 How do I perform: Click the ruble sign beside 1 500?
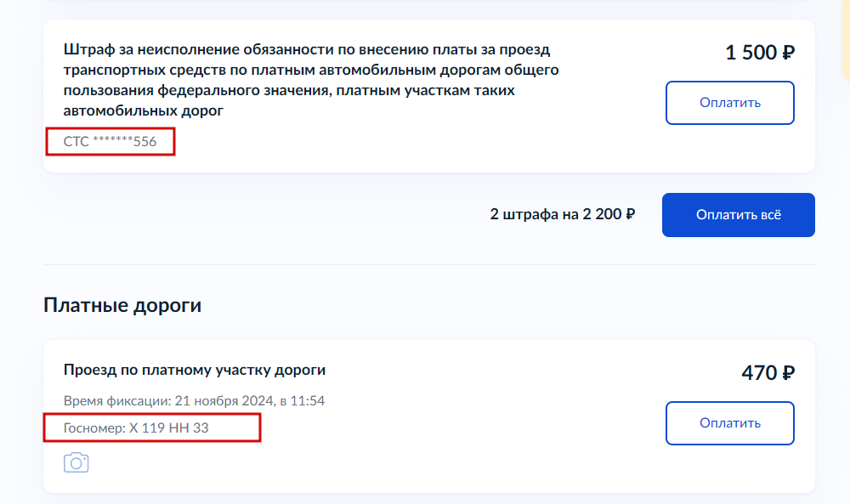pos(788,53)
